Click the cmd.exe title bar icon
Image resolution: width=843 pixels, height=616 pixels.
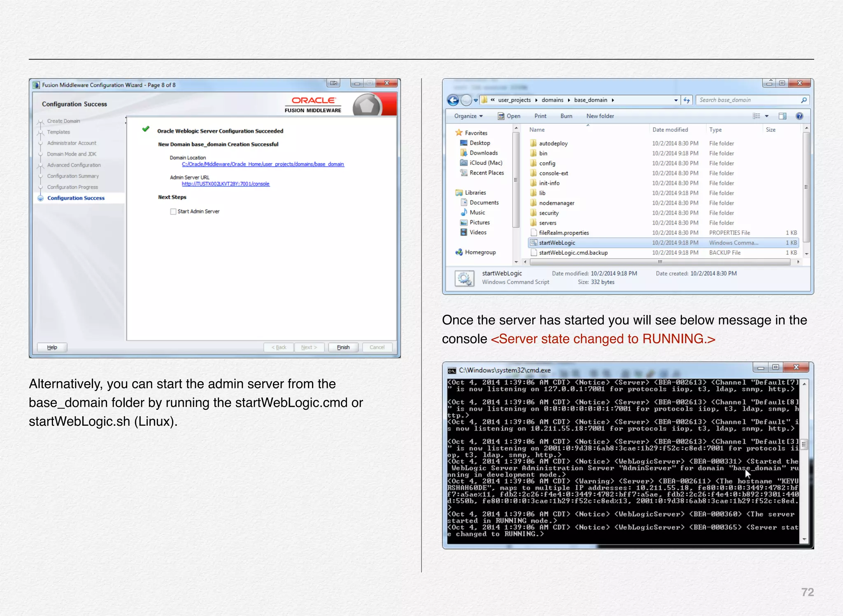452,371
